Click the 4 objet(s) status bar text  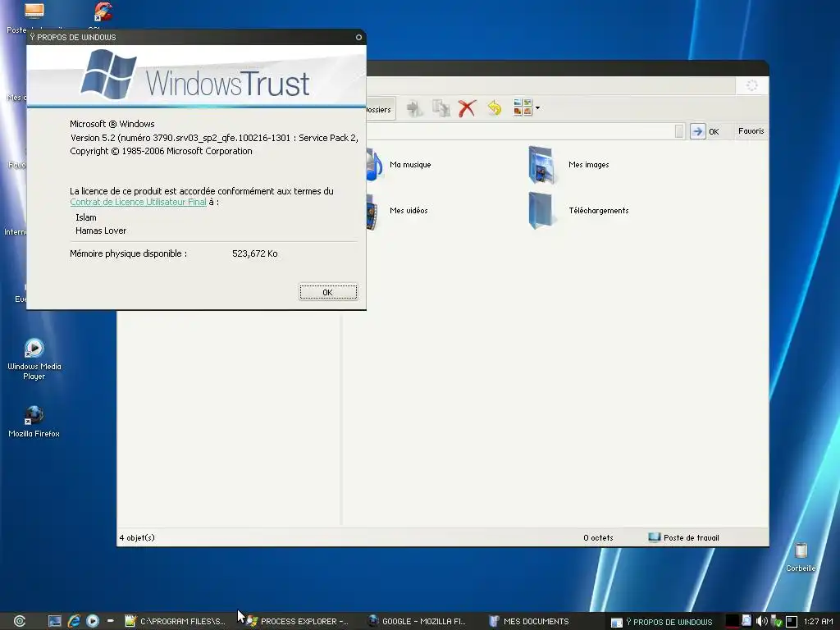click(137, 537)
